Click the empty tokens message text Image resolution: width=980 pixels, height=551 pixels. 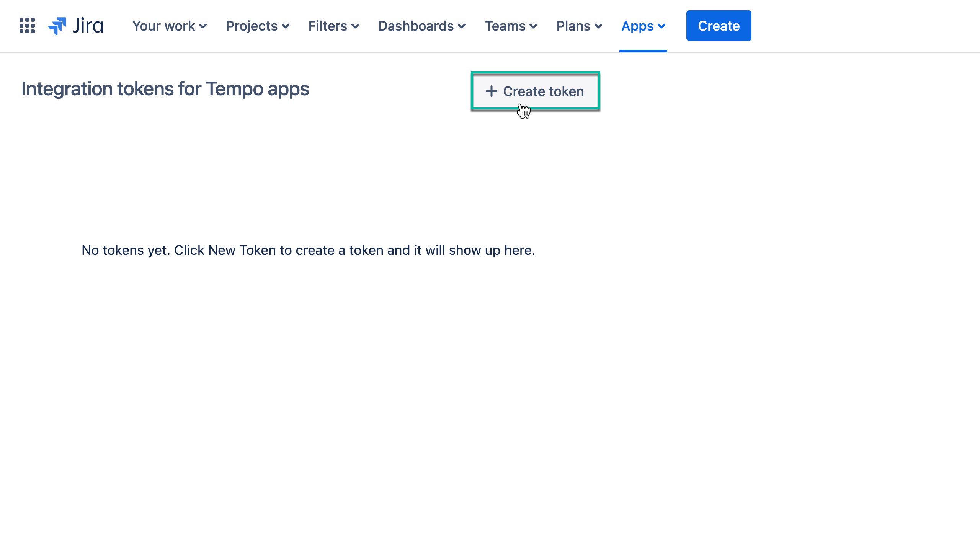308,250
